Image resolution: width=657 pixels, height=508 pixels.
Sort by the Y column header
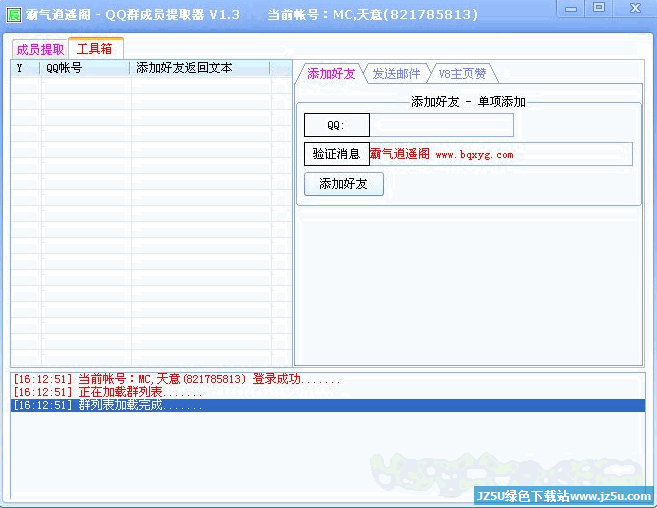point(25,68)
